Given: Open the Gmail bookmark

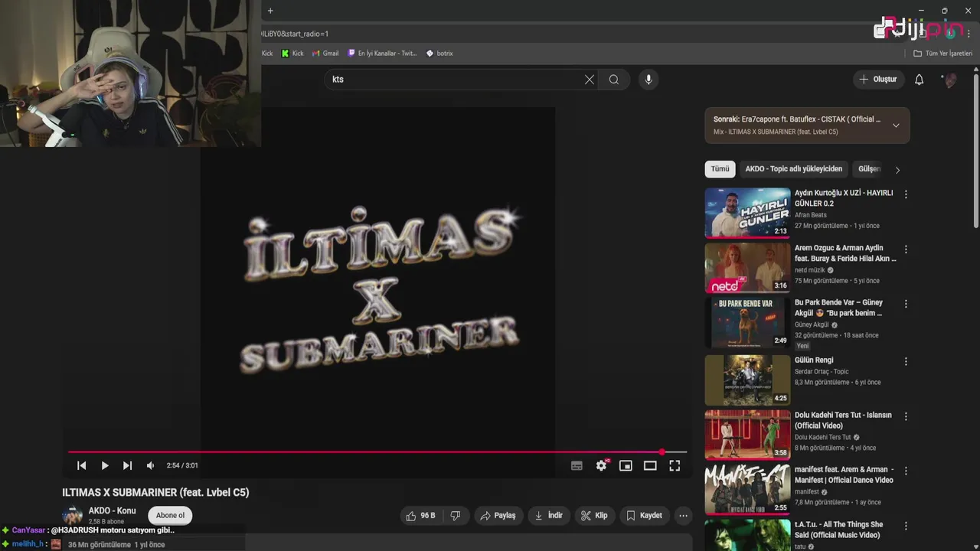Looking at the screenshot, I should (325, 54).
